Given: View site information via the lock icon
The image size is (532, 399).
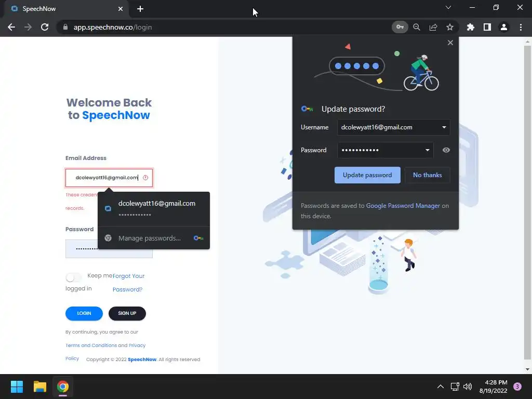Looking at the screenshot, I should point(65,27).
